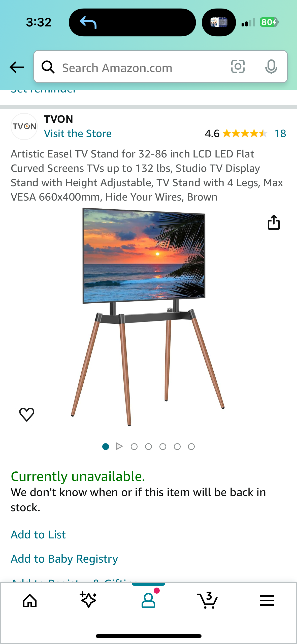Tap heart icon to save TV stand
Viewport: 297px width, 644px height.
(x=27, y=414)
